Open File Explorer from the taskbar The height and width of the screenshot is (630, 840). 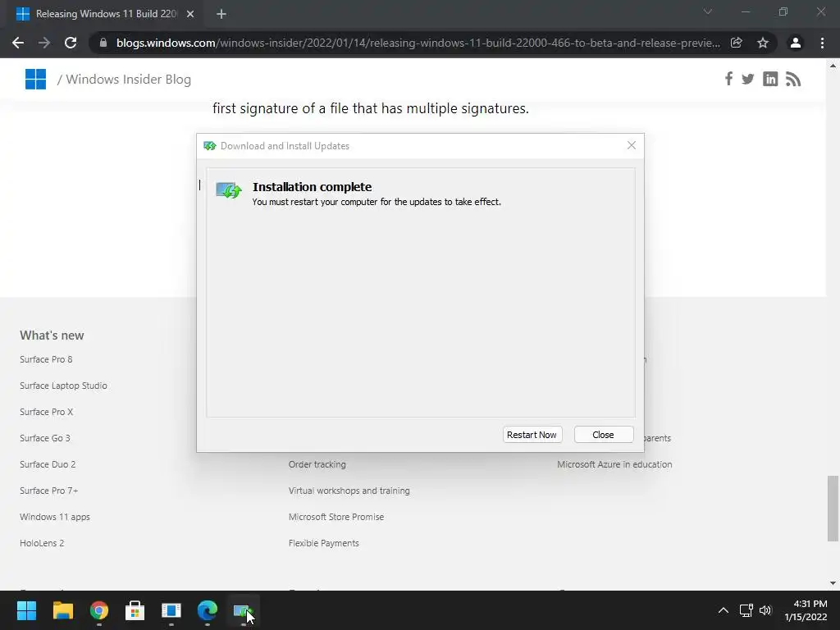[x=62, y=610]
